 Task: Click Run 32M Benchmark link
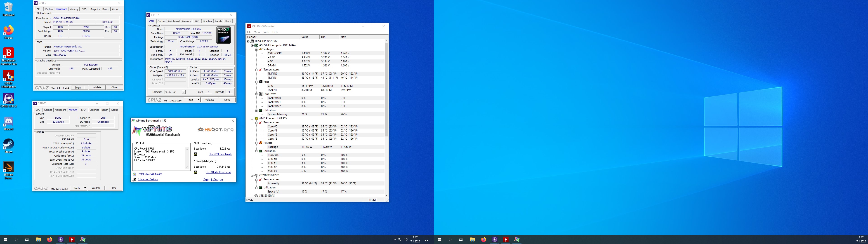pyautogui.click(x=220, y=154)
